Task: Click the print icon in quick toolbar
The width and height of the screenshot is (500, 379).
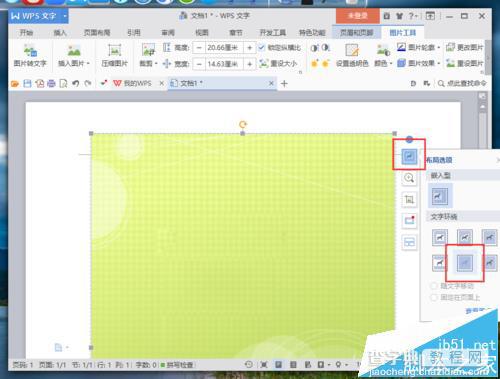Action: [51, 83]
